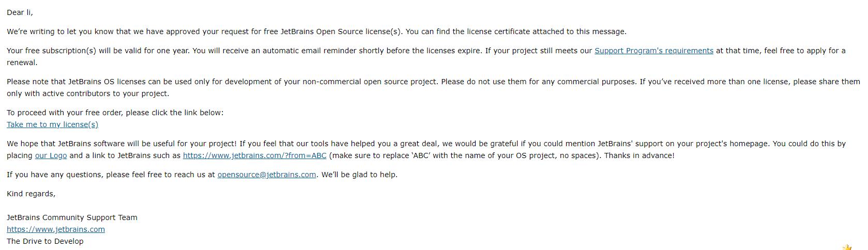This screenshot has width=868, height=250.
Task: Open the https://www.jetbrains.com signature link
Action: click(56, 229)
